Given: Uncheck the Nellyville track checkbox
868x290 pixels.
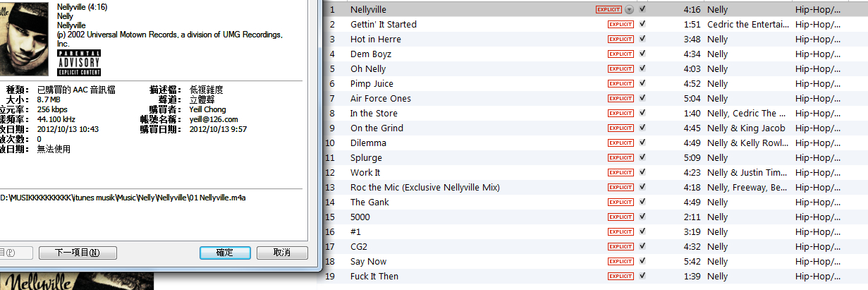Looking at the screenshot, I should [x=642, y=9].
